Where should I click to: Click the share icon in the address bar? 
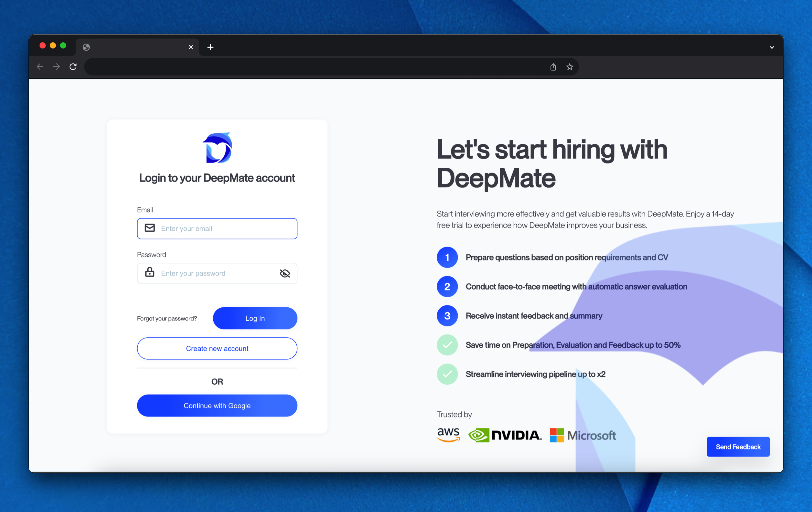click(x=553, y=67)
